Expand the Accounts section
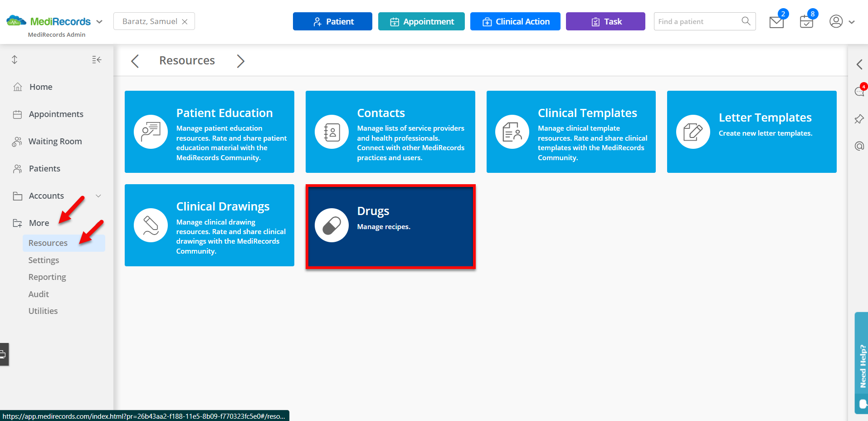 98,196
